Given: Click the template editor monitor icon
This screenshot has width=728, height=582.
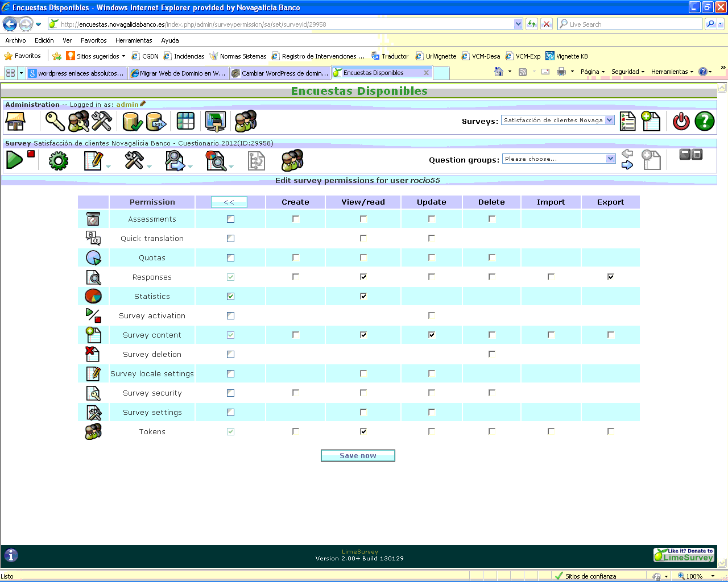Looking at the screenshot, I should pyautogui.click(x=215, y=121).
